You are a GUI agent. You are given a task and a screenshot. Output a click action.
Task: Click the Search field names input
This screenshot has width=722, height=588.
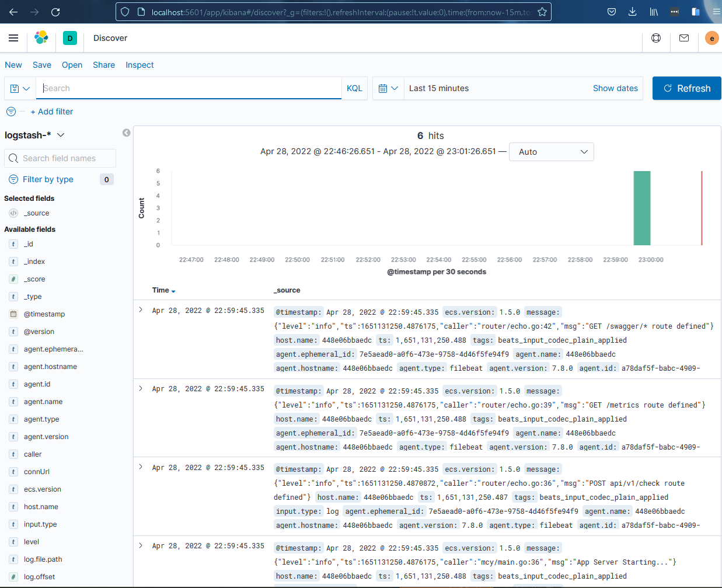(x=60, y=158)
